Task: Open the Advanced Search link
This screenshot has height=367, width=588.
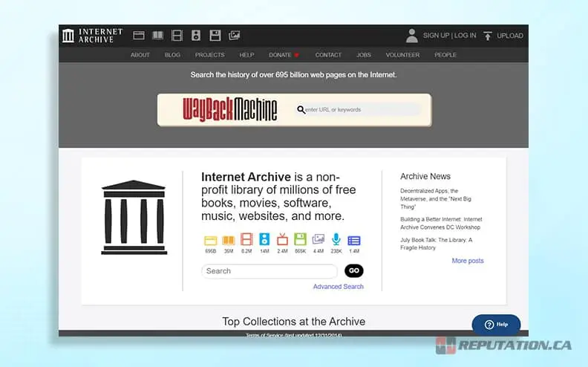Action: [339, 286]
